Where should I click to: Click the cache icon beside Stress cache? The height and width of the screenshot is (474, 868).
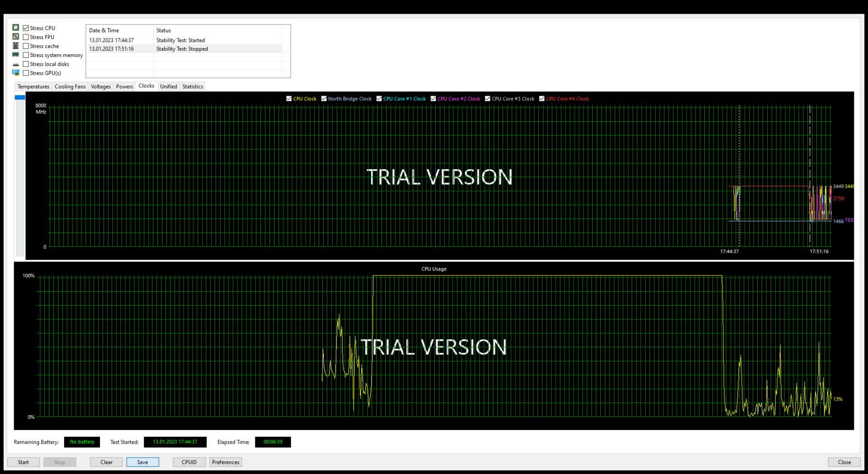click(16, 46)
